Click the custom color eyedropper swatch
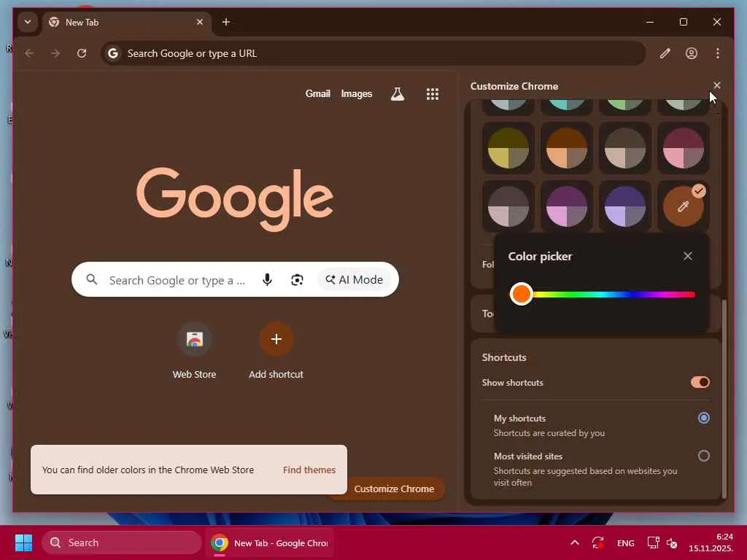Image resolution: width=747 pixels, height=560 pixels. 683,206
